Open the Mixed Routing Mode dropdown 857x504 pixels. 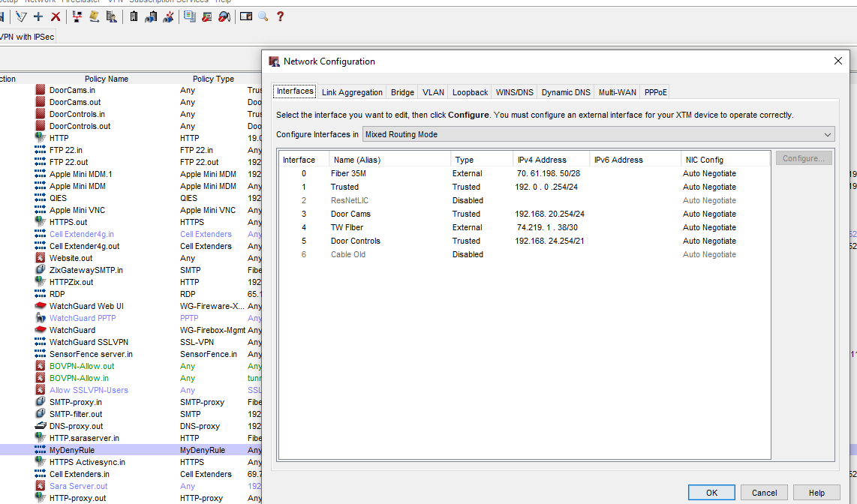598,134
